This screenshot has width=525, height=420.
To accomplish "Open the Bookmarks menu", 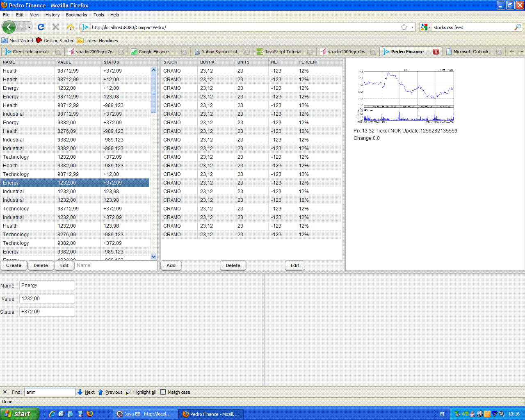I will (76, 15).
